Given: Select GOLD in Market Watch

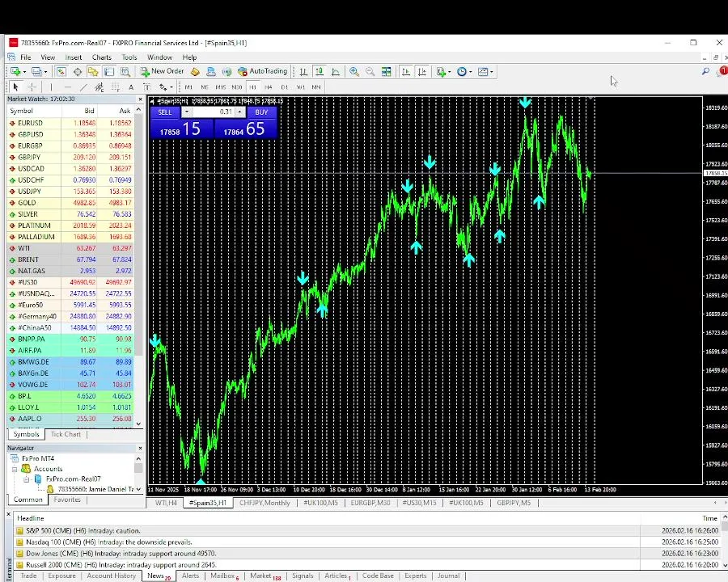Looking at the screenshot, I should pyautogui.click(x=70, y=203).
